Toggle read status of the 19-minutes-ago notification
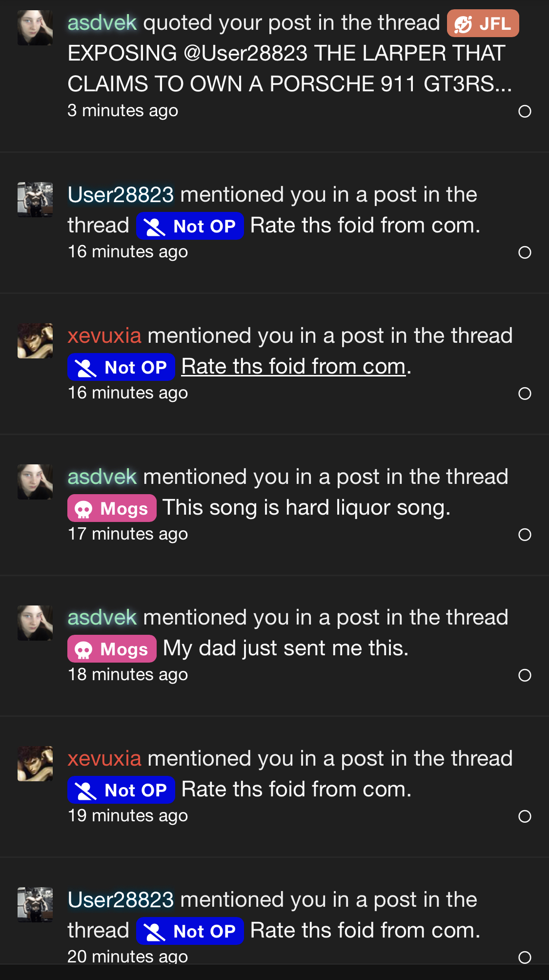 pyautogui.click(x=525, y=816)
